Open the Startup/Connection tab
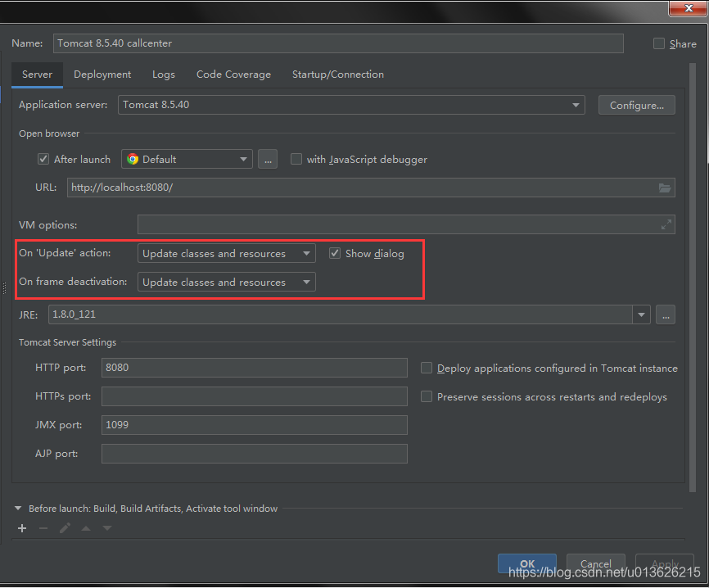The height and width of the screenshot is (588, 709). (338, 75)
